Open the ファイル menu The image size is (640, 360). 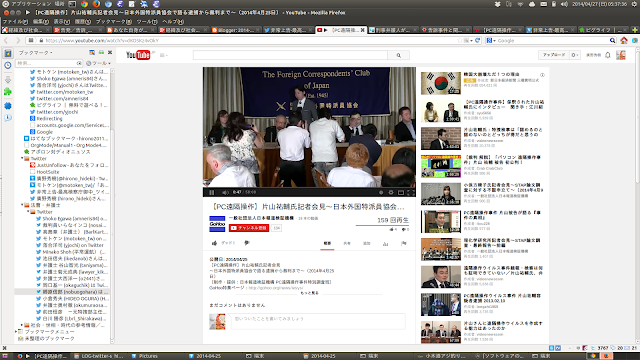point(16,21)
